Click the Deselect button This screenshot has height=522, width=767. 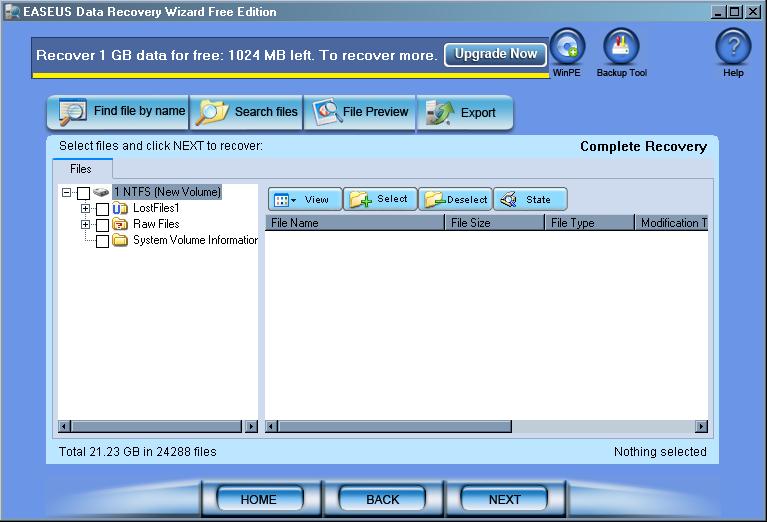(x=455, y=200)
